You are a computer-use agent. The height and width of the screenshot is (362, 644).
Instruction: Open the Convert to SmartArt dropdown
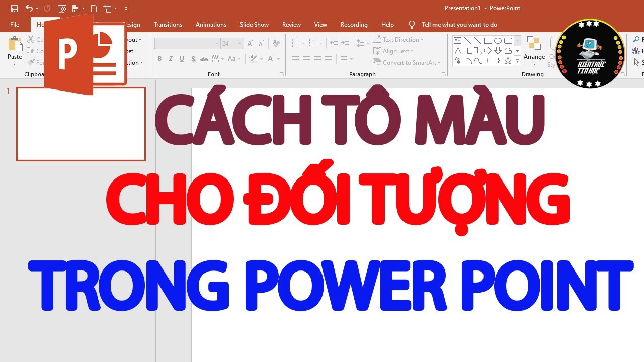coord(407,63)
